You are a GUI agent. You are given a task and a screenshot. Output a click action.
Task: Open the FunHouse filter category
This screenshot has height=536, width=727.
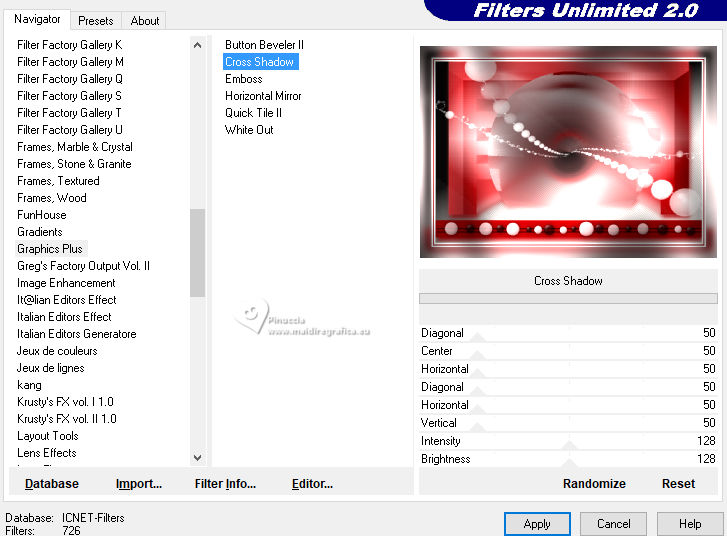[x=42, y=215]
